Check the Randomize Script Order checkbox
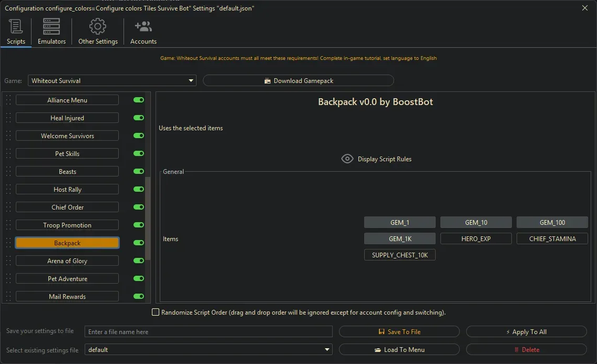Viewport: 597px width, 364px height. pos(156,313)
